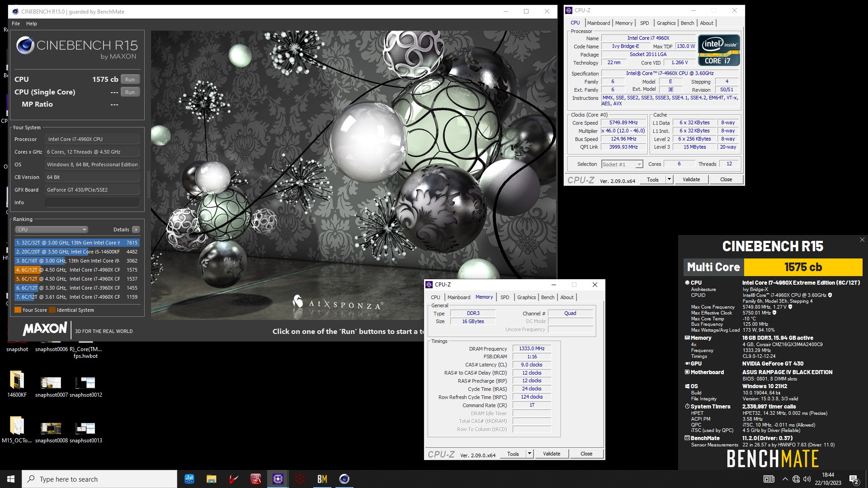Click the Multi Core 1575 cb score
The height and width of the screenshot is (488, 868).
pos(803,267)
